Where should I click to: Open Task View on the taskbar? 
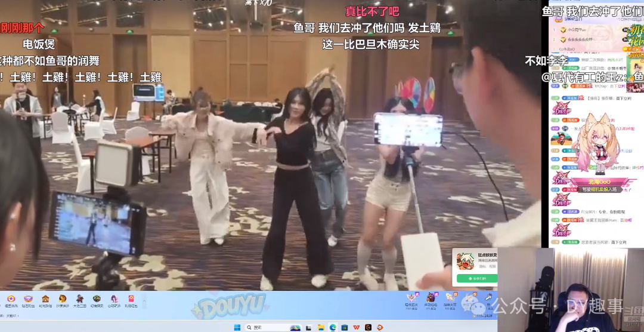[308, 327]
